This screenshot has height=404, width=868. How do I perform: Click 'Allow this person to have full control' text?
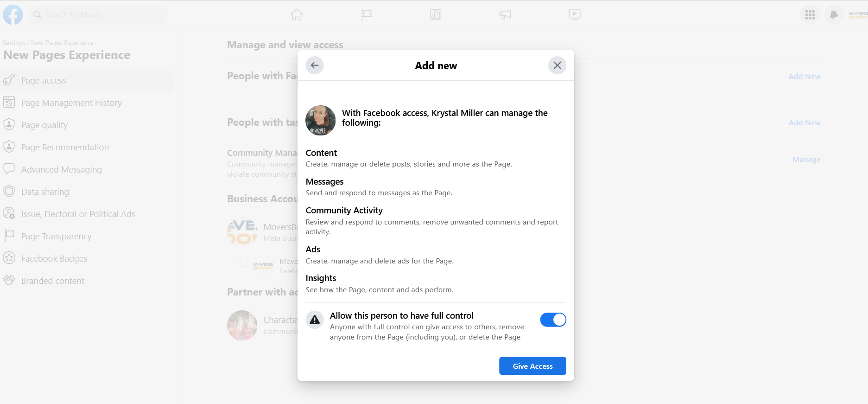pos(401,316)
